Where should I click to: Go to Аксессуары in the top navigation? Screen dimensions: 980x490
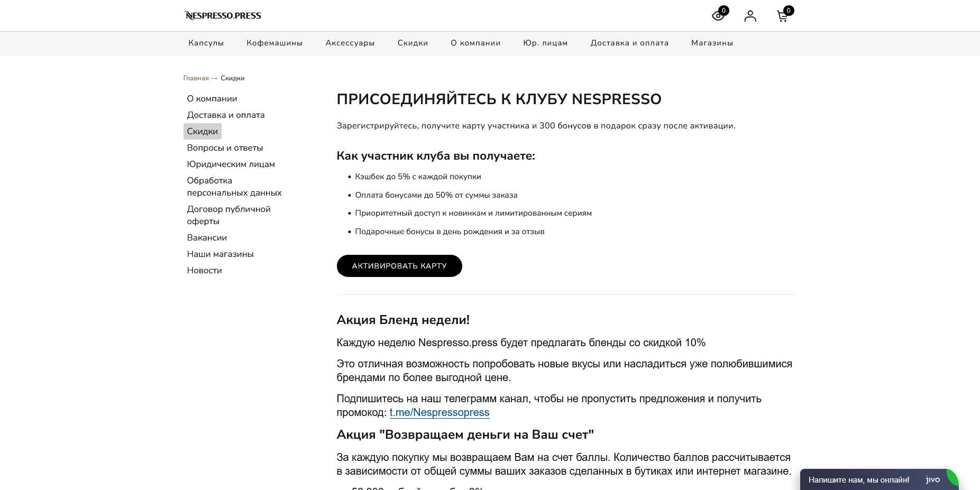350,43
